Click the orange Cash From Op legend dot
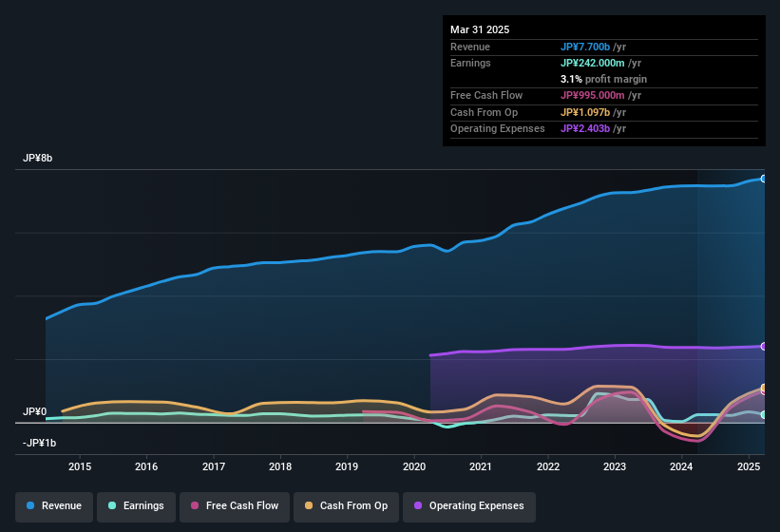The height and width of the screenshot is (532, 780). point(309,505)
